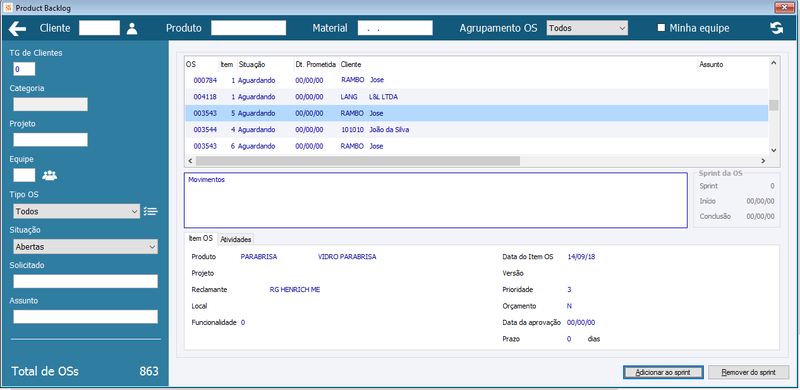
Task: Click the PARABRISA product code
Action: tap(259, 257)
